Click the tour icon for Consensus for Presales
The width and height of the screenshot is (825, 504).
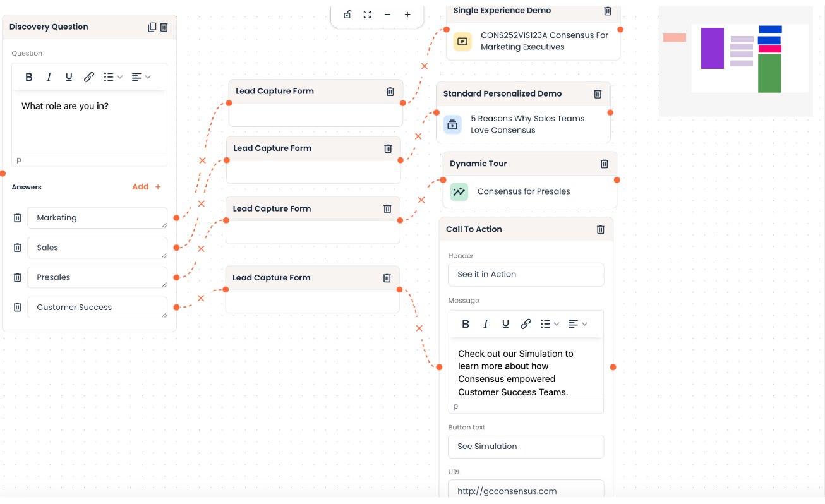click(459, 191)
